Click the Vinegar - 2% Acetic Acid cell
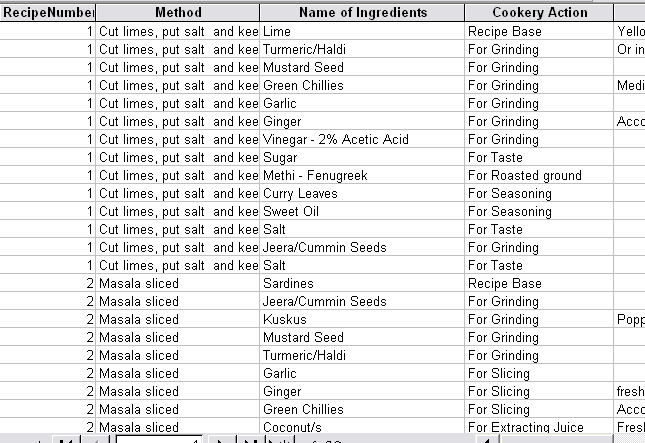 (362, 139)
